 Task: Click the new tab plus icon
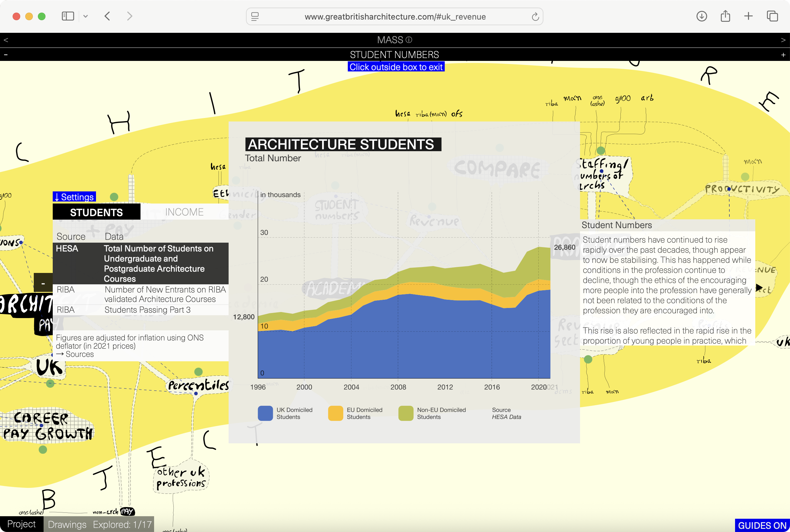748,16
